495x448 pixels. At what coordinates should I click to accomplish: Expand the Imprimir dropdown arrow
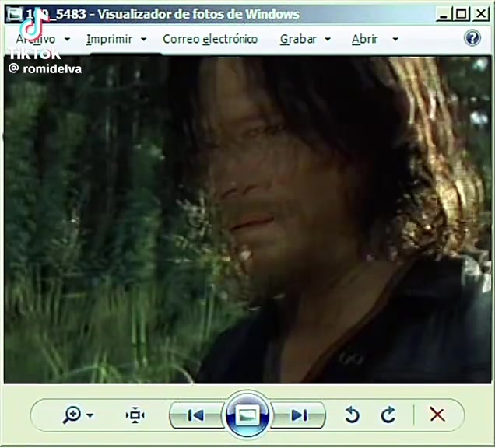(144, 40)
